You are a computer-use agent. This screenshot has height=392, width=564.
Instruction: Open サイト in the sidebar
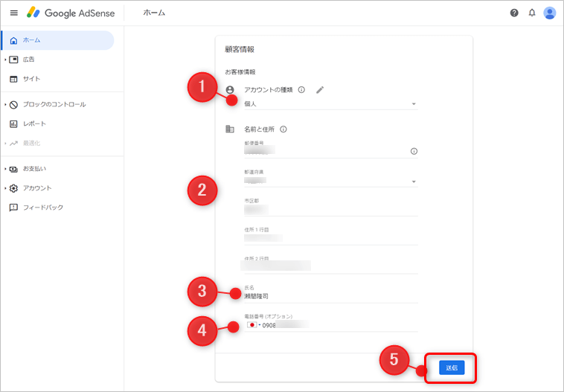point(31,79)
